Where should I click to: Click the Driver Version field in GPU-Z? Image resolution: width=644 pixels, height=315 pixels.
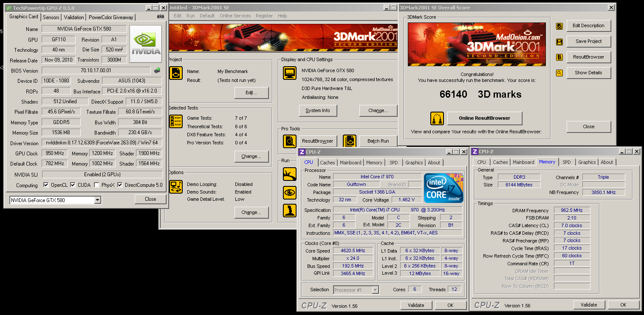tap(102, 143)
